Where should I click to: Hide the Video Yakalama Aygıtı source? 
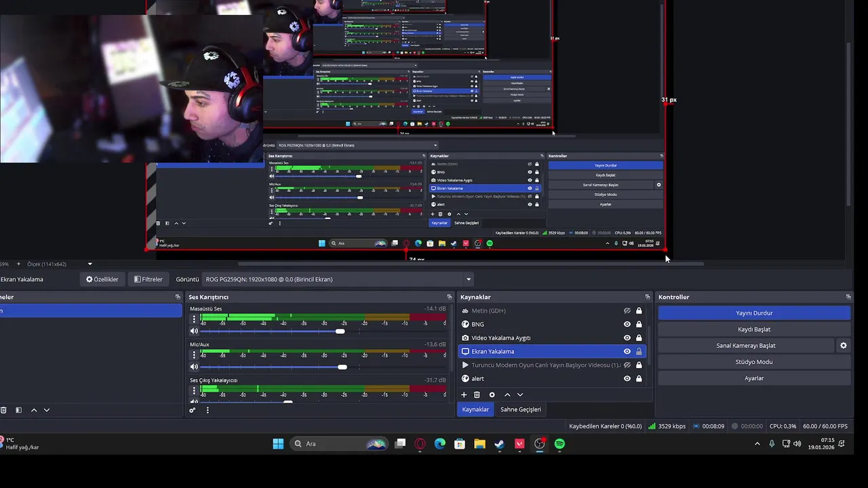tap(627, 338)
